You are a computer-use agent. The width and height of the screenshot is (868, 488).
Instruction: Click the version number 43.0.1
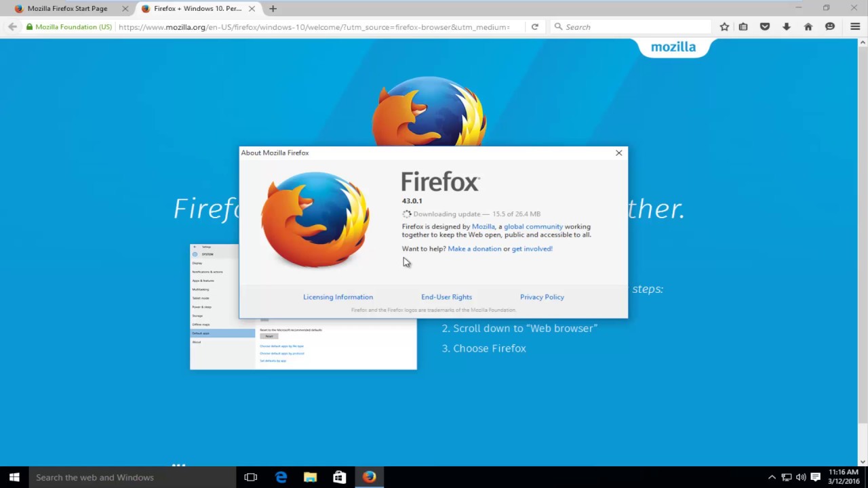point(412,201)
